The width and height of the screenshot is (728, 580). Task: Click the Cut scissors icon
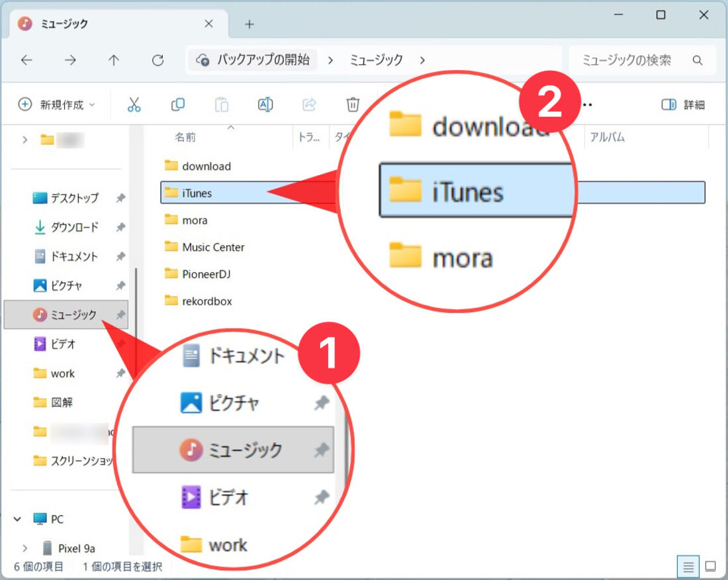click(x=134, y=105)
